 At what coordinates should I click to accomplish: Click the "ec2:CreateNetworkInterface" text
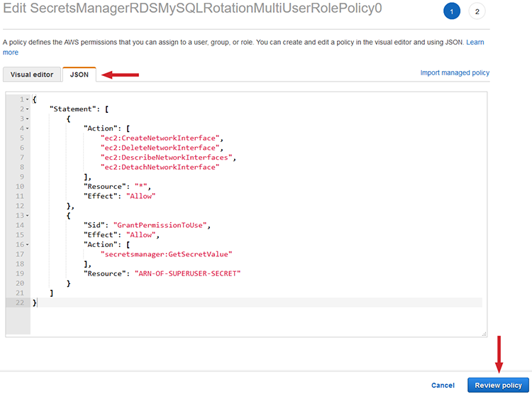pos(160,138)
